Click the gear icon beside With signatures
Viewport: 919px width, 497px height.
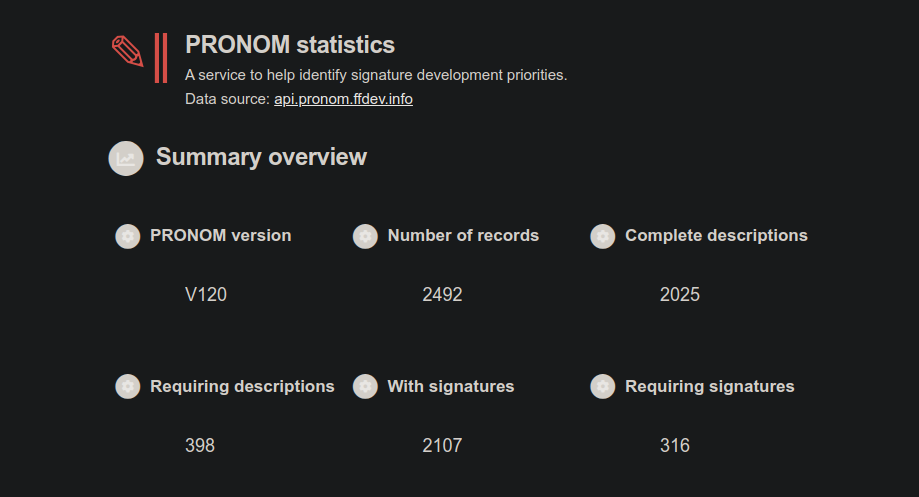coord(365,386)
